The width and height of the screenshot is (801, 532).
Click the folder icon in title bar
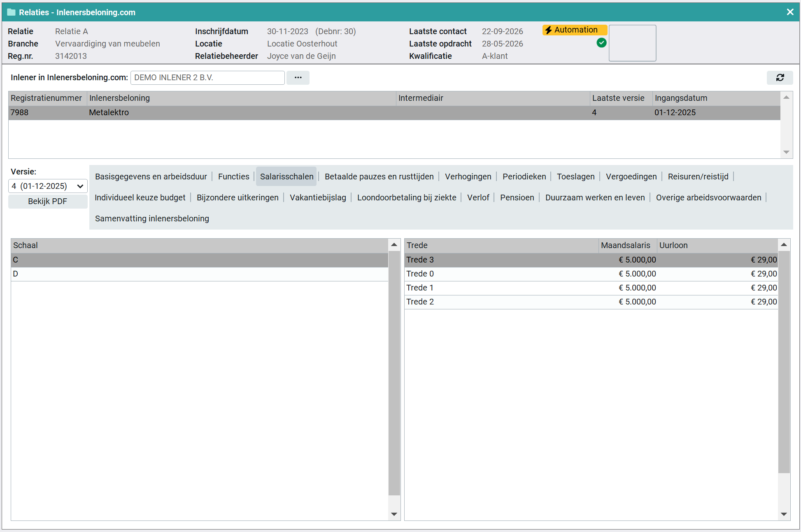coord(11,12)
